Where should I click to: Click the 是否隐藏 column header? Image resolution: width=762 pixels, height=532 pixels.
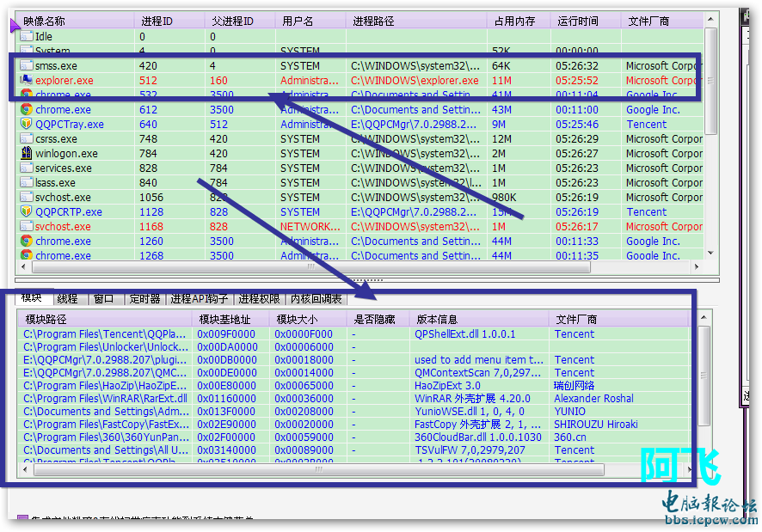378,319
